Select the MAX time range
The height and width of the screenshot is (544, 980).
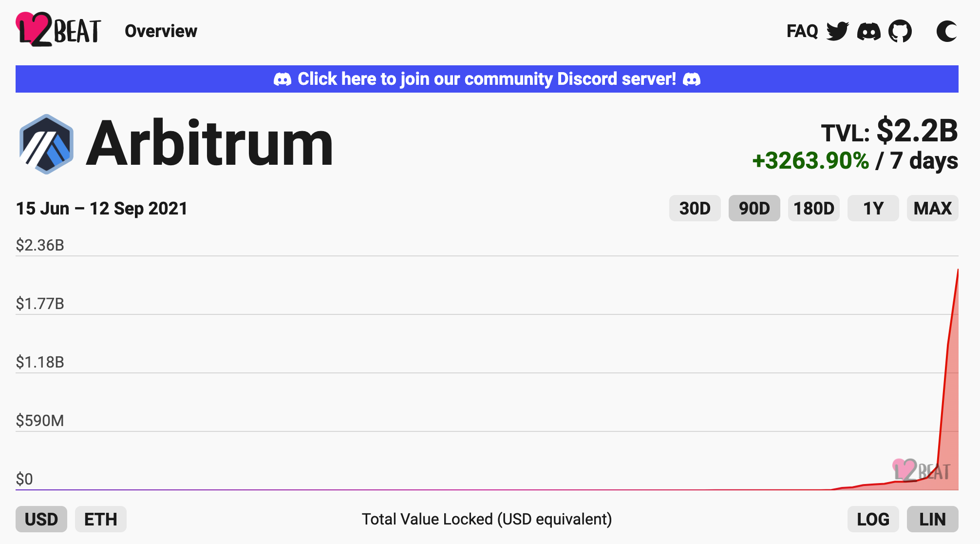(x=932, y=208)
